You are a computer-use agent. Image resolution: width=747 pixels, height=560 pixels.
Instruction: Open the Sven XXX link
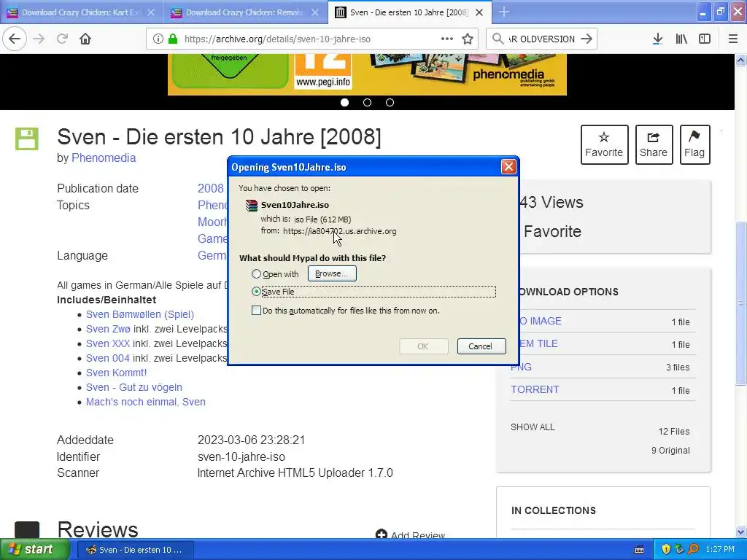[x=108, y=344]
